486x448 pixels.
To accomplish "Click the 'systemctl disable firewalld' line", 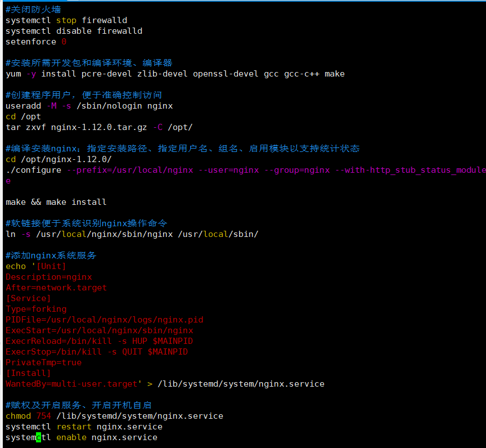I will 74,31.
